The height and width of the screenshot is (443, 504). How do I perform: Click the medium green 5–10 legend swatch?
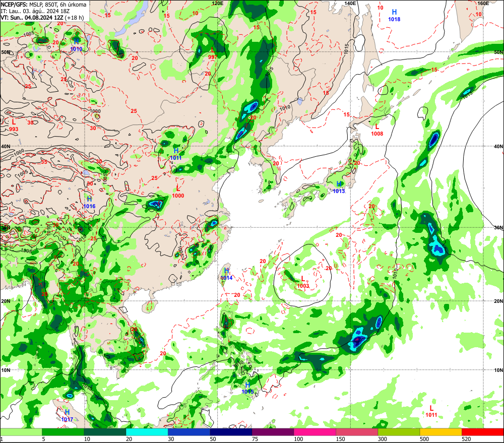pyautogui.click(x=63, y=432)
